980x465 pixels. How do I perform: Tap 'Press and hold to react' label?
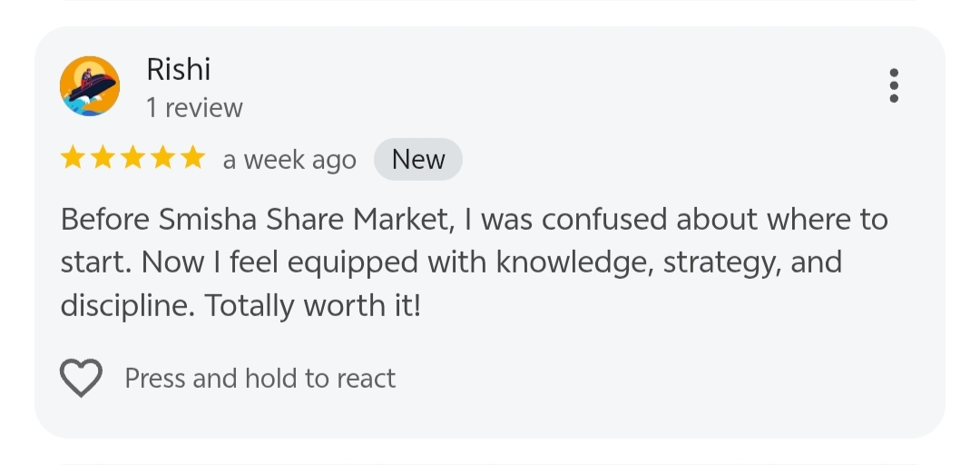click(260, 378)
